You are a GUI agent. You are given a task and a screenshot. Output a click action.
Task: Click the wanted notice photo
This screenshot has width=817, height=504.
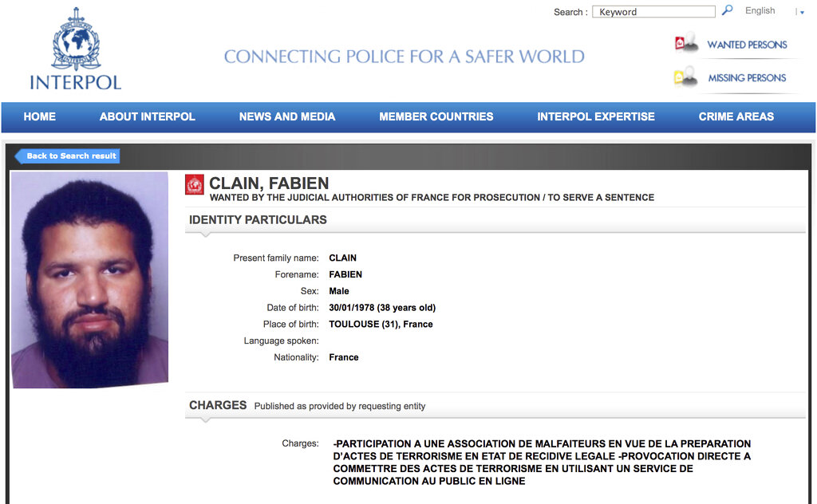[89, 279]
